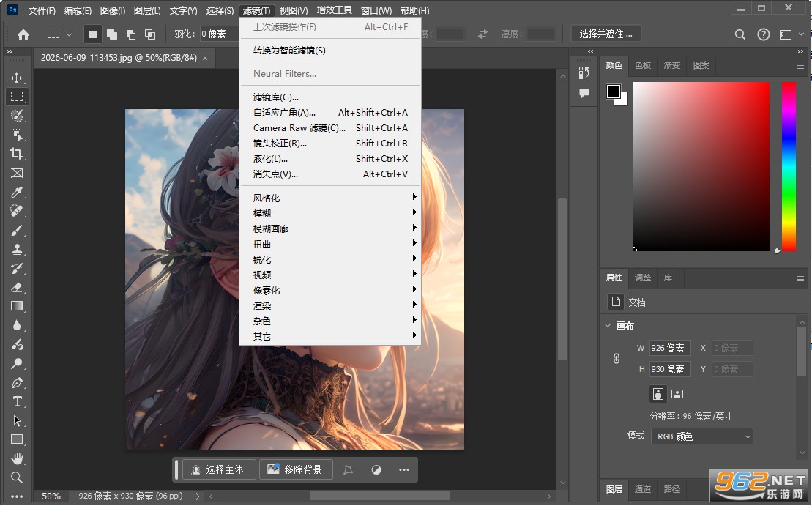Go to the Home screen icon

click(x=23, y=34)
